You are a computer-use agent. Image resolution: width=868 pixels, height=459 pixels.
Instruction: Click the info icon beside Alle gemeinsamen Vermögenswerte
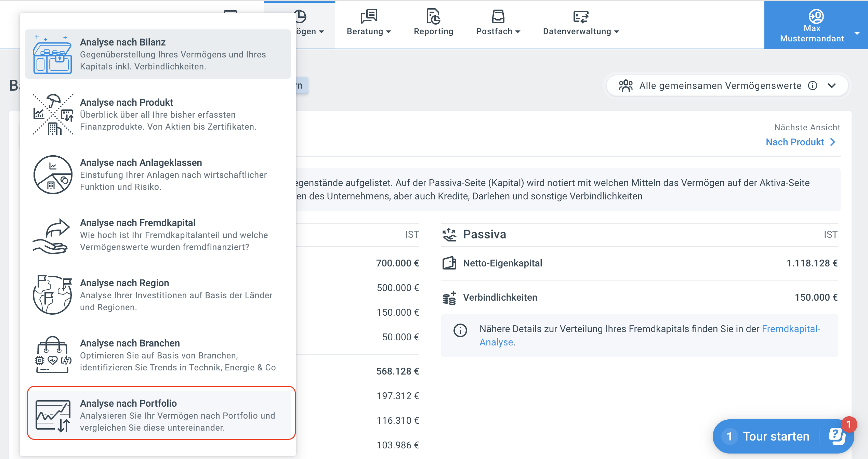[x=813, y=86]
